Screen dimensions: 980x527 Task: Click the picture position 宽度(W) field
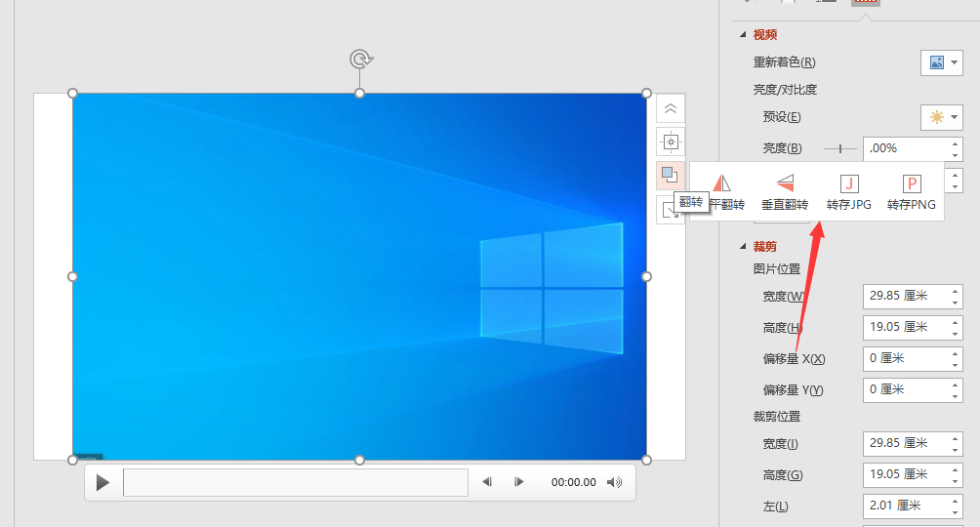coord(906,297)
